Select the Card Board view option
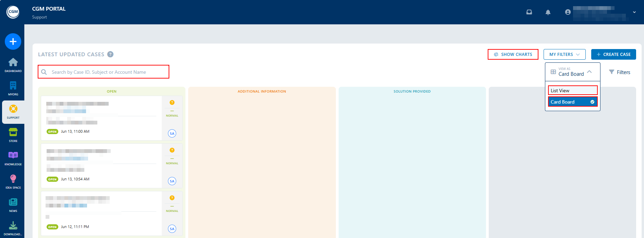 pyautogui.click(x=572, y=102)
